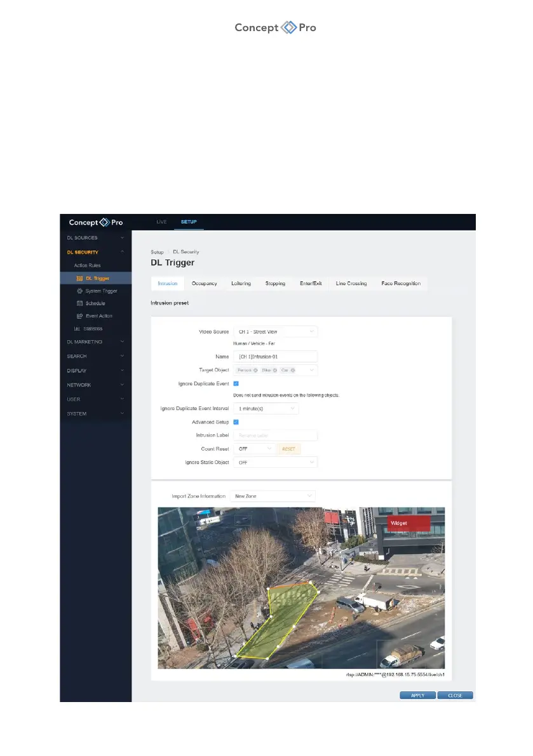
Task: Switch to the Occupancy tab
Action: point(205,284)
